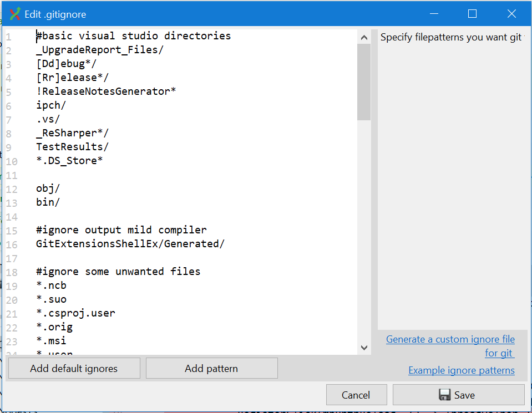Click the floppy disk icon on Save button
The height and width of the screenshot is (413, 532).
446,395
